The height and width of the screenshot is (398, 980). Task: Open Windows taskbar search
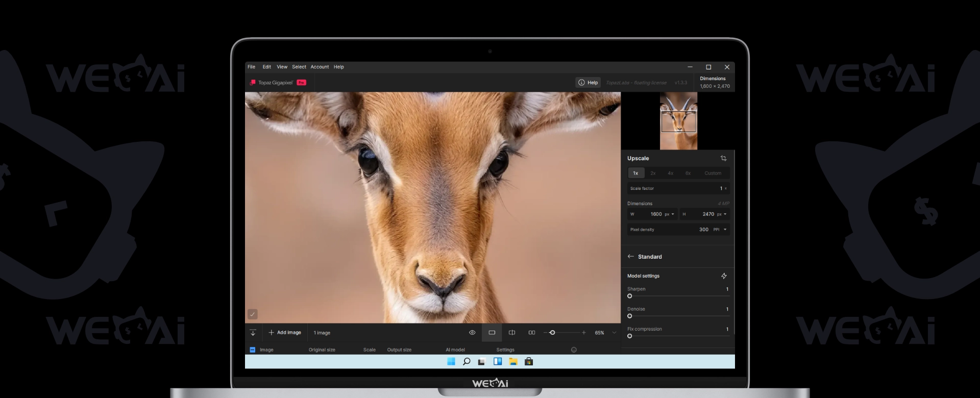pyautogui.click(x=467, y=362)
